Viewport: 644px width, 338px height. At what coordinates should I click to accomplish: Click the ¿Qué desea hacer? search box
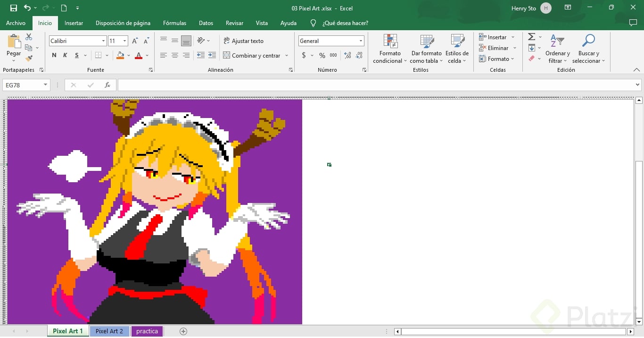tap(345, 23)
